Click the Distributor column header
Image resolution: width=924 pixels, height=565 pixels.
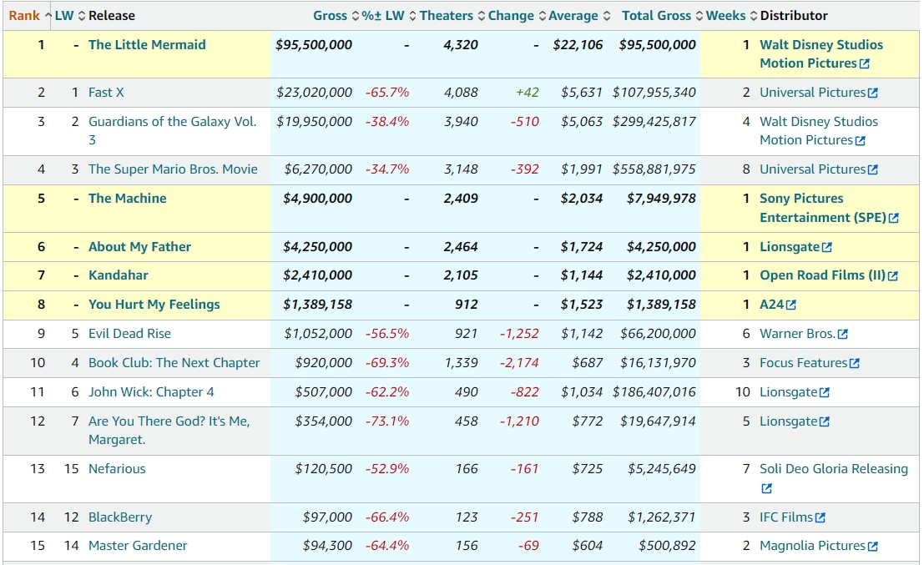pos(794,16)
